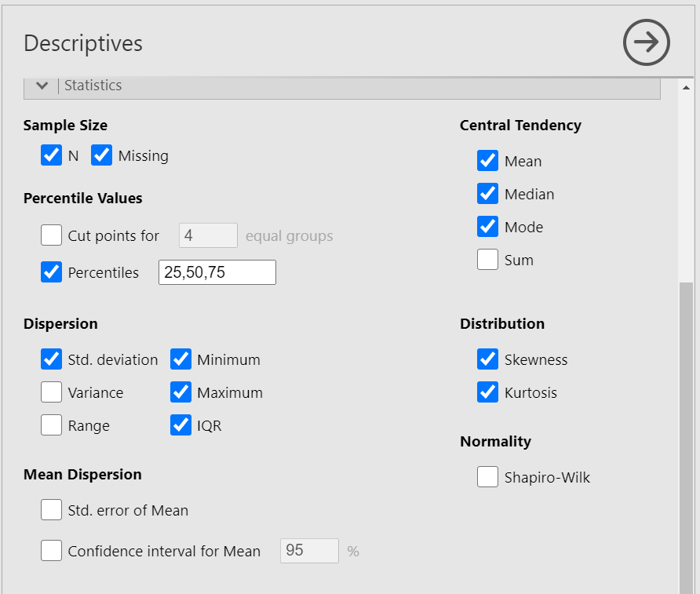The height and width of the screenshot is (594, 700).
Task: Enable the Variance checkbox
Action: click(x=52, y=392)
